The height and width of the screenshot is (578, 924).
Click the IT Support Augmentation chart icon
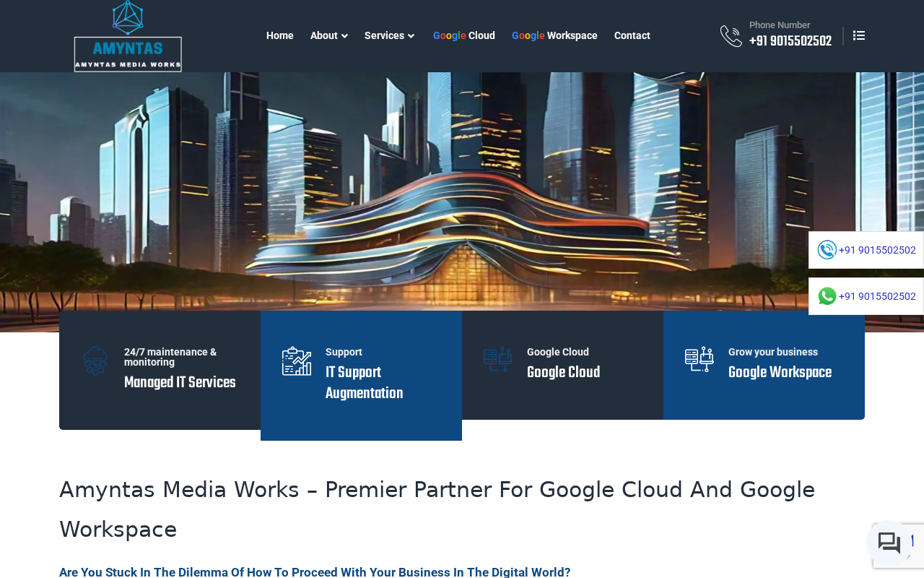tap(297, 361)
